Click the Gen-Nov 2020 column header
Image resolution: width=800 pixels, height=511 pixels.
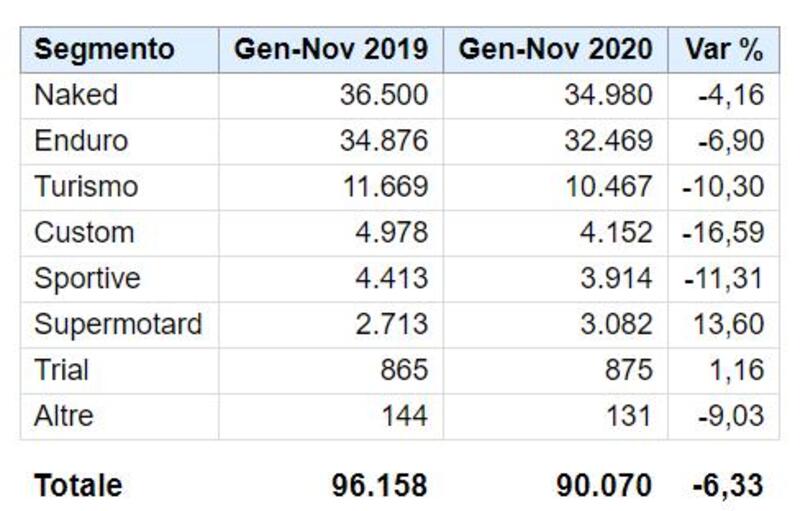tap(556, 49)
